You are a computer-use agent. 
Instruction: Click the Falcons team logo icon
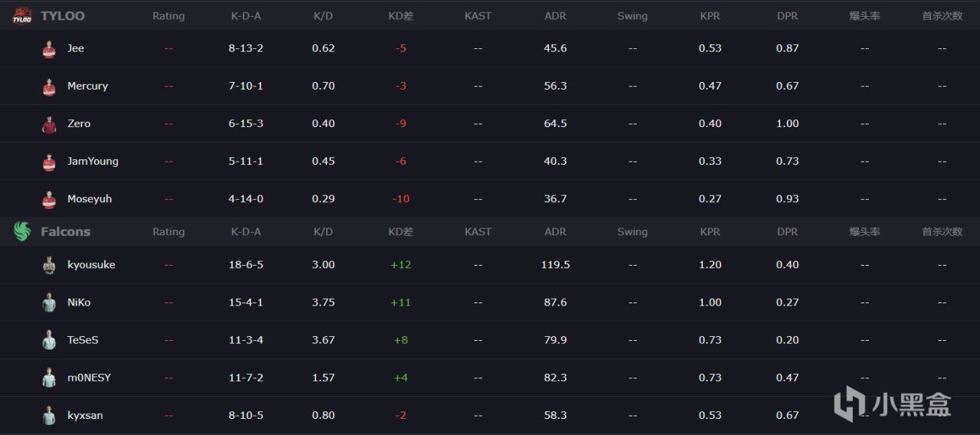coord(21,231)
